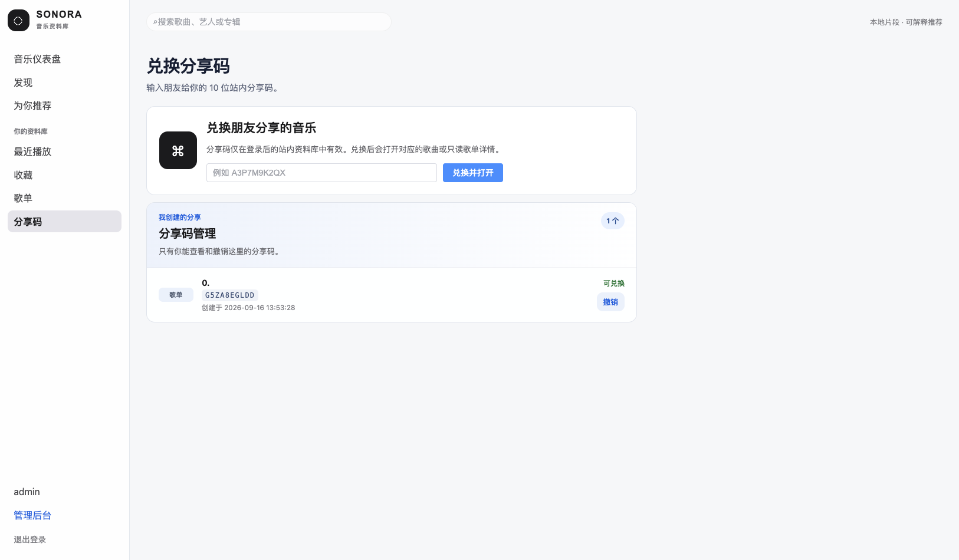Go to 发现 page

tap(23, 83)
